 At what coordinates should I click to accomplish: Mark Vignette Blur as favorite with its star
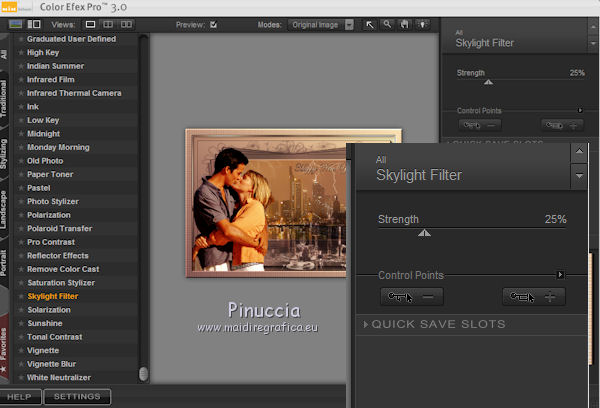click(x=21, y=363)
